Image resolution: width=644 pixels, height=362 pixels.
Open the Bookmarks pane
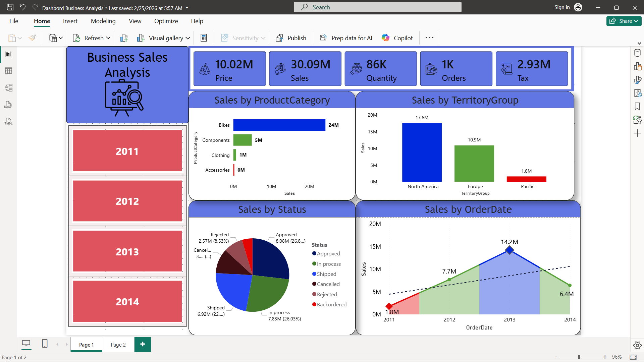637,106
